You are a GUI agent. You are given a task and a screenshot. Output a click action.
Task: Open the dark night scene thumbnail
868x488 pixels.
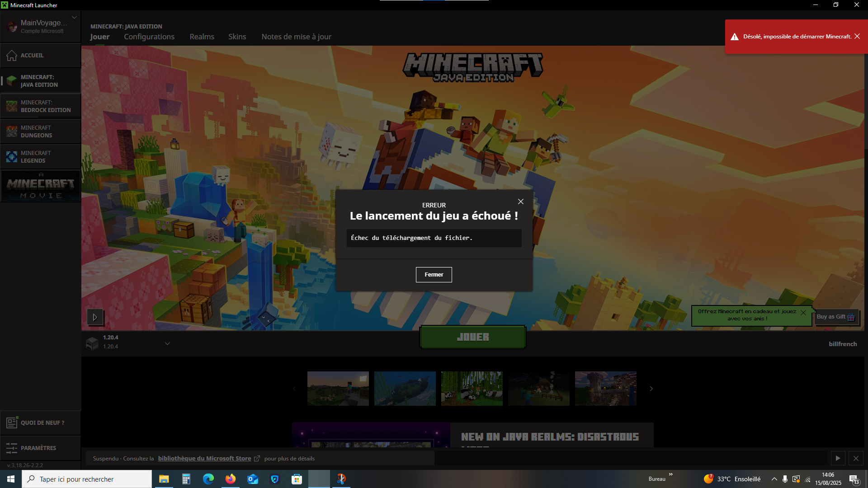click(539, 389)
